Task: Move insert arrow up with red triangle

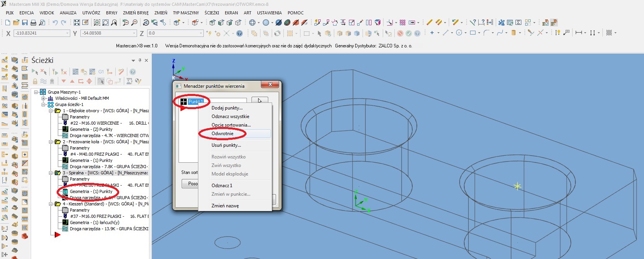Action: (72, 81)
